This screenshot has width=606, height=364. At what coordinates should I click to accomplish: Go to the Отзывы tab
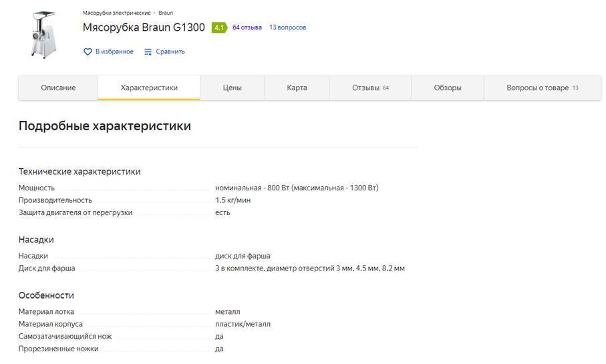tap(366, 87)
